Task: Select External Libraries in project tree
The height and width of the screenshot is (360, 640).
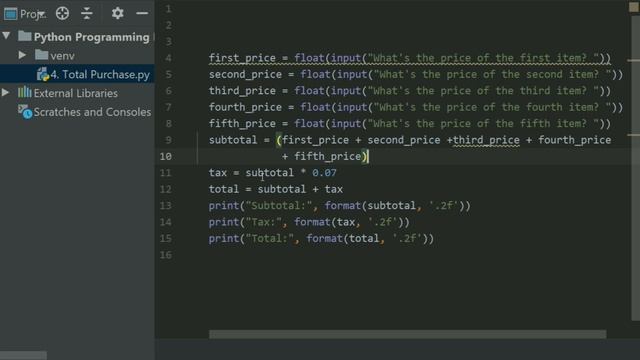Action: pos(76,93)
